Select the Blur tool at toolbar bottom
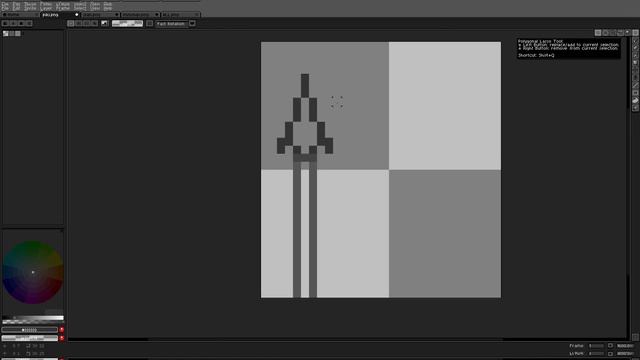 pos(636,108)
